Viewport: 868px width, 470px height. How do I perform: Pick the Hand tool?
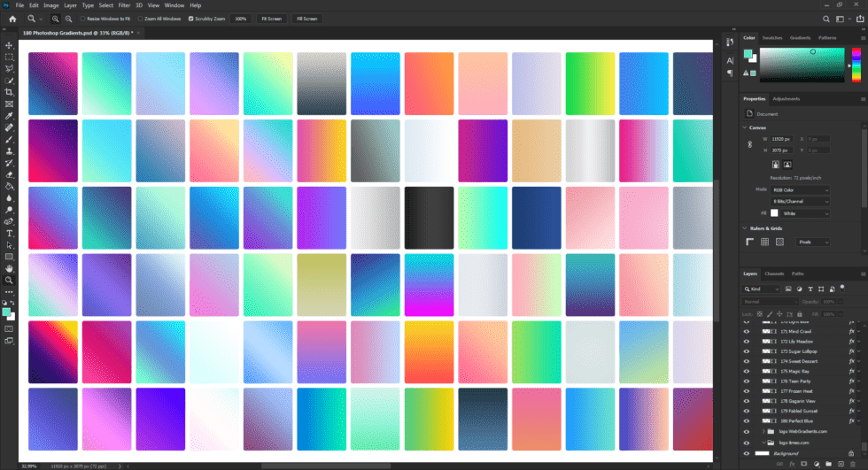(x=9, y=268)
